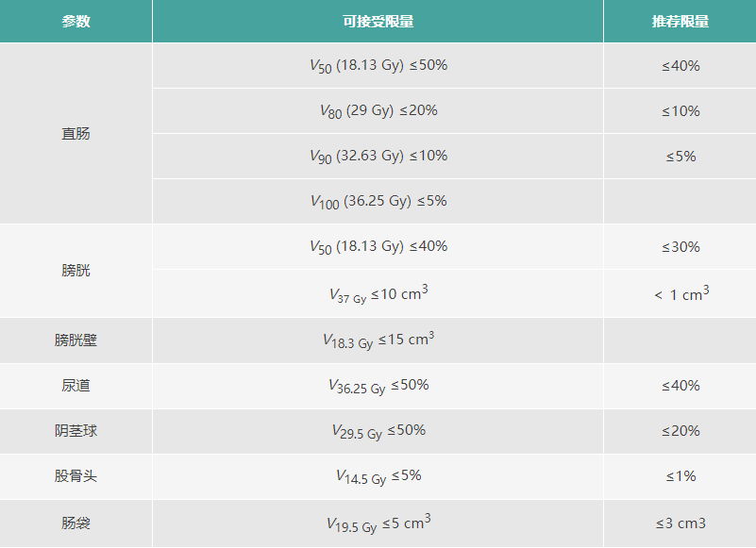Click the V19.5 Gy ≤5 cm³ cell
The image size is (756, 548).
(378, 523)
